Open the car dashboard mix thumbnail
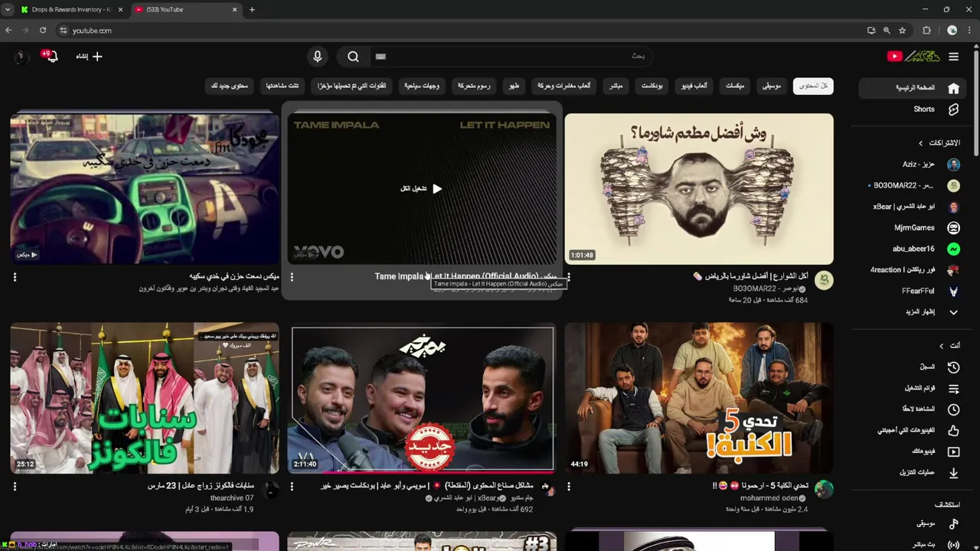 pos(145,189)
